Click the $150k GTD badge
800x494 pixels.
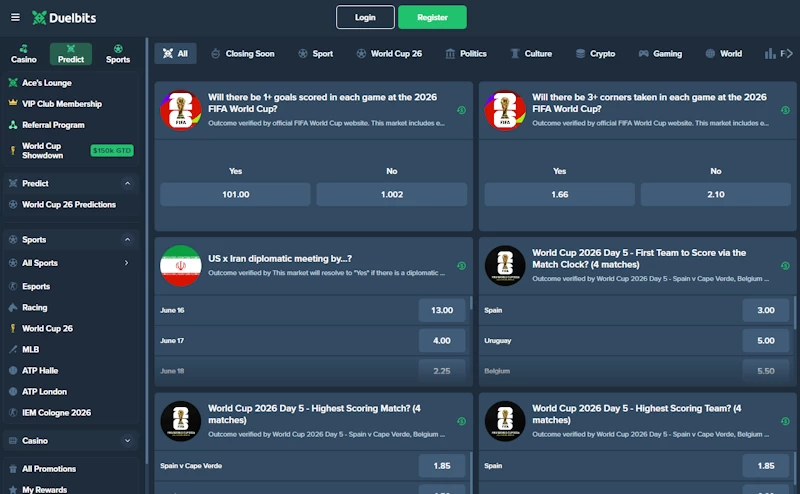pyautogui.click(x=112, y=151)
